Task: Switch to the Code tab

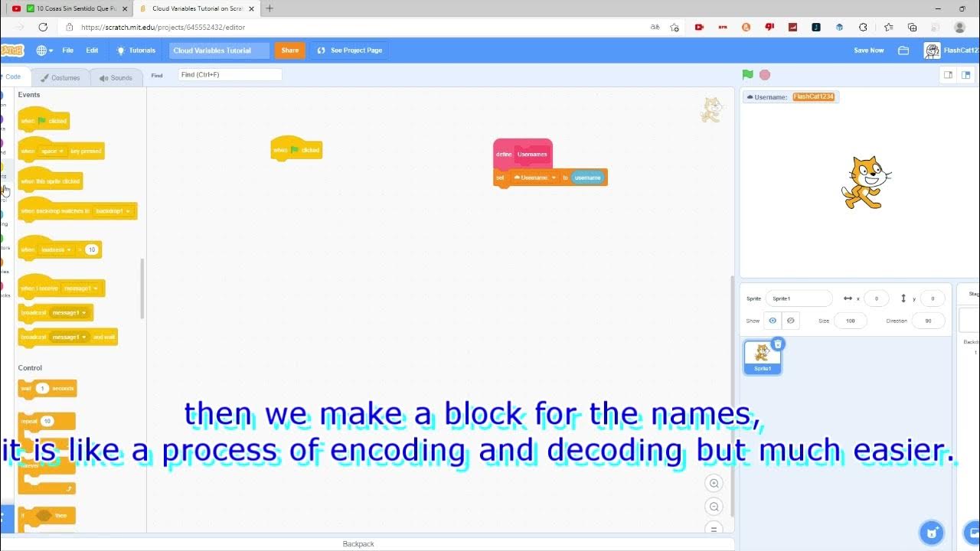Action: (12, 77)
